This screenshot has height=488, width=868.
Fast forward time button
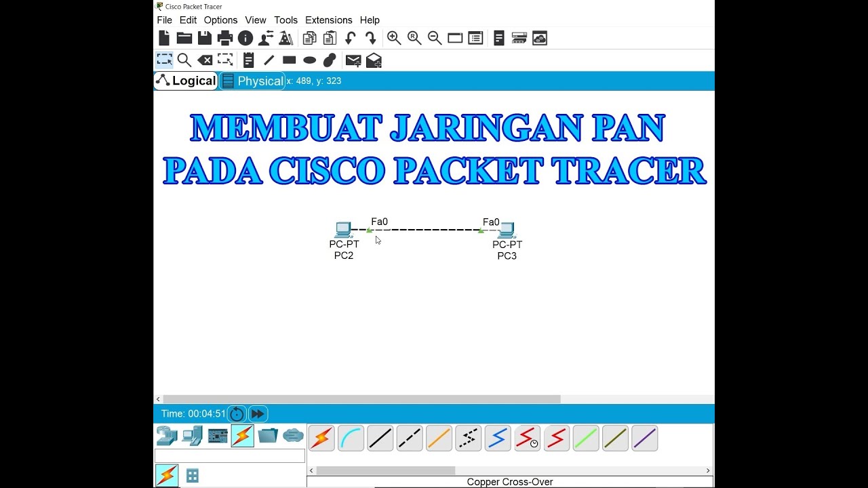tap(258, 414)
